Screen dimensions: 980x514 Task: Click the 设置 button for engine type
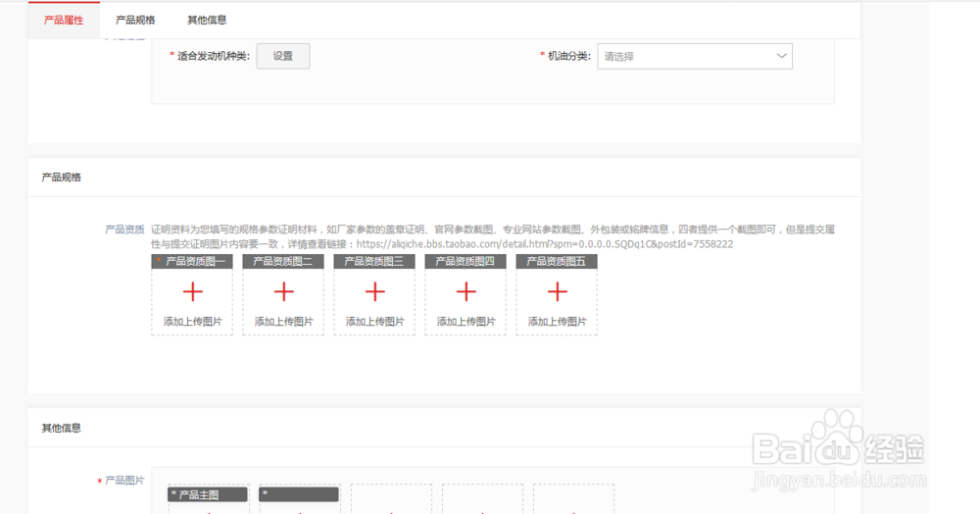(283, 56)
